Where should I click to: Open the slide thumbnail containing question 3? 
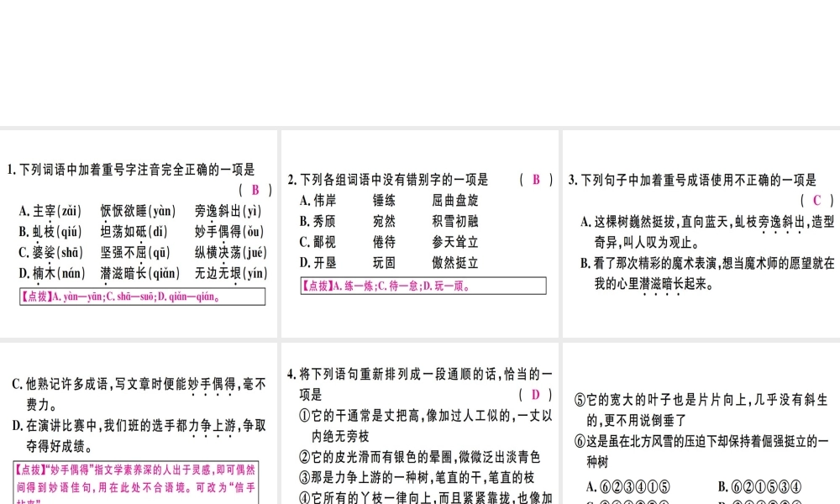click(701, 234)
